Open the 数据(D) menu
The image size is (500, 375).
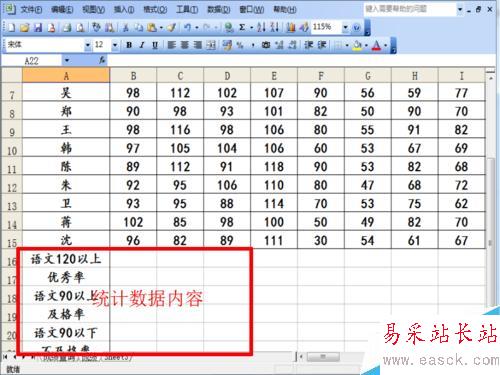pyautogui.click(x=219, y=10)
